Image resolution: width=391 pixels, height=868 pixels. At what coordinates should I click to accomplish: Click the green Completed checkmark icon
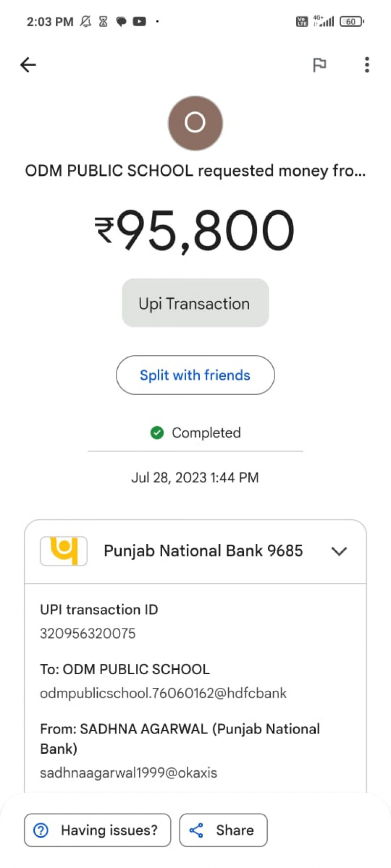[157, 433]
